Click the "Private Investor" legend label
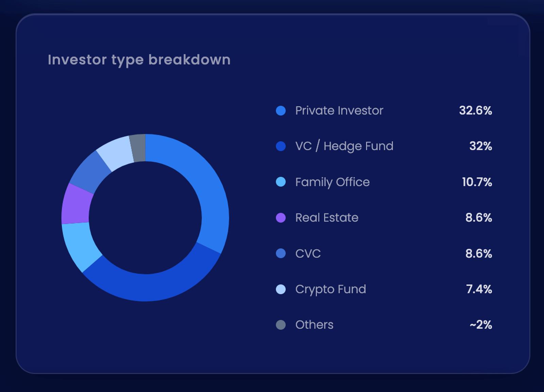 pos(339,111)
